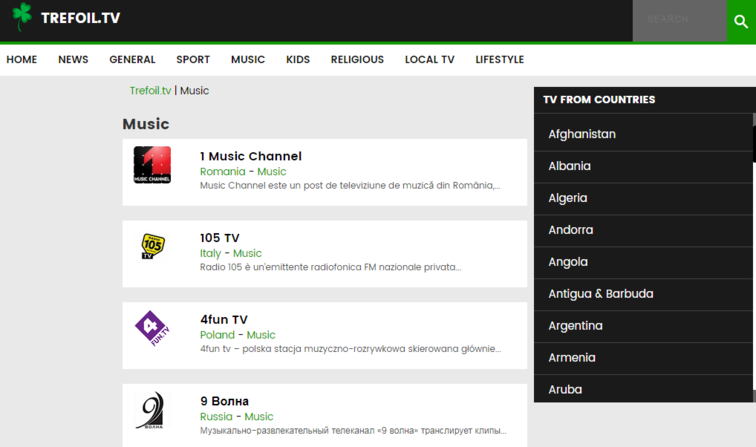Click the Trefoil.tv shamrock logo
The image size is (756, 447).
[21, 17]
